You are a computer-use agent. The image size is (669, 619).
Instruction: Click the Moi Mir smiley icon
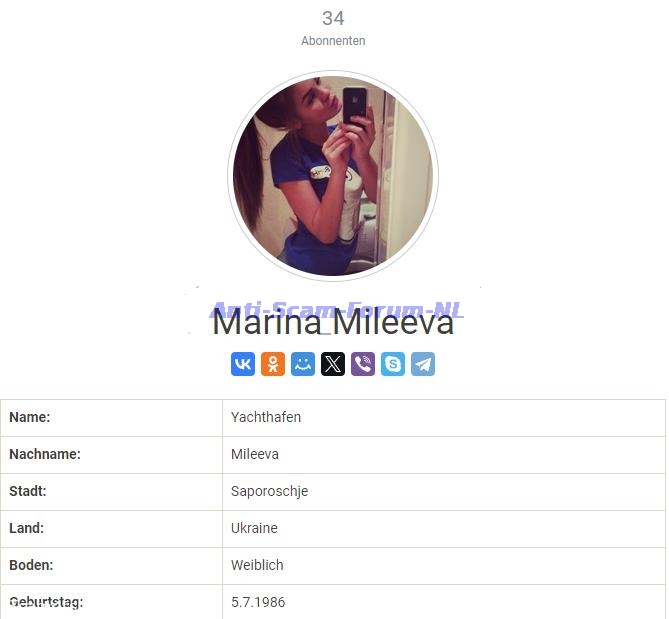(303, 364)
